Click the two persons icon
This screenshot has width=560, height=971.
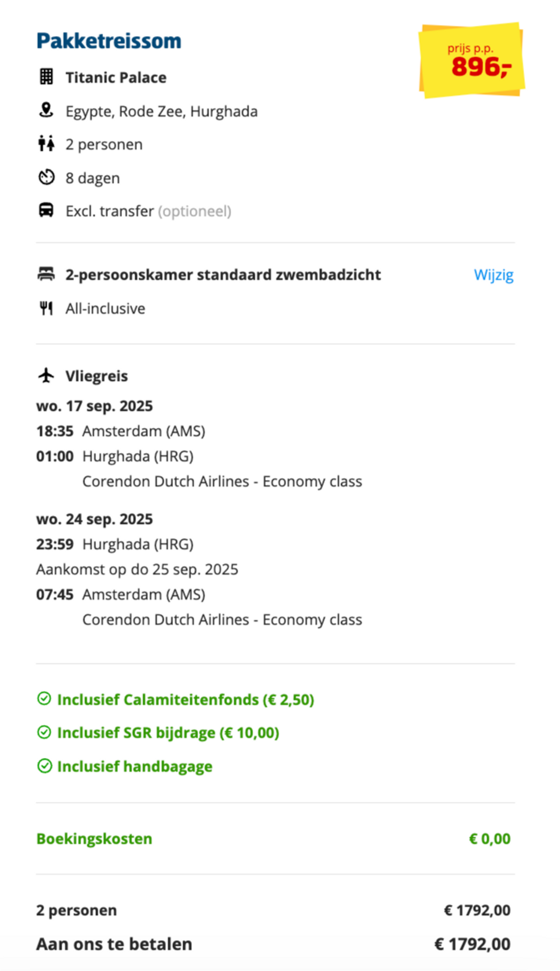(46, 144)
